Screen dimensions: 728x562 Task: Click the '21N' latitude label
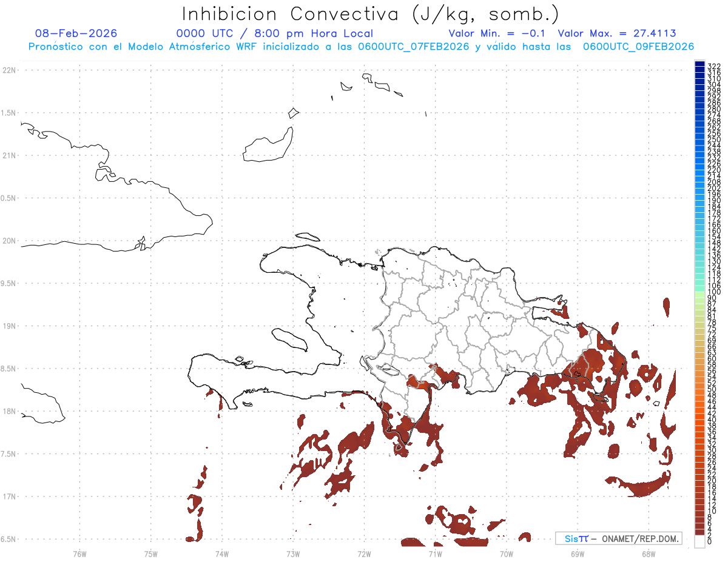8,155
